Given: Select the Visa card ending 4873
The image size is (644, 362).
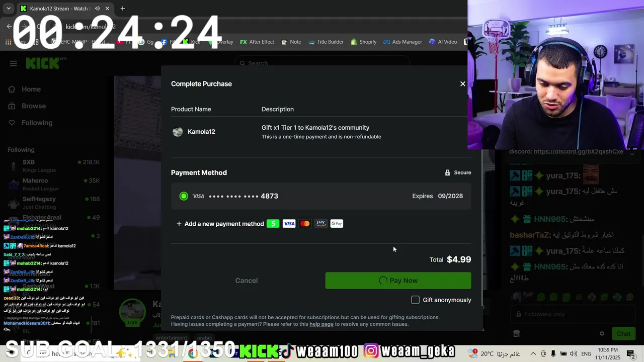Looking at the screenshot, I should click(321, 196).
